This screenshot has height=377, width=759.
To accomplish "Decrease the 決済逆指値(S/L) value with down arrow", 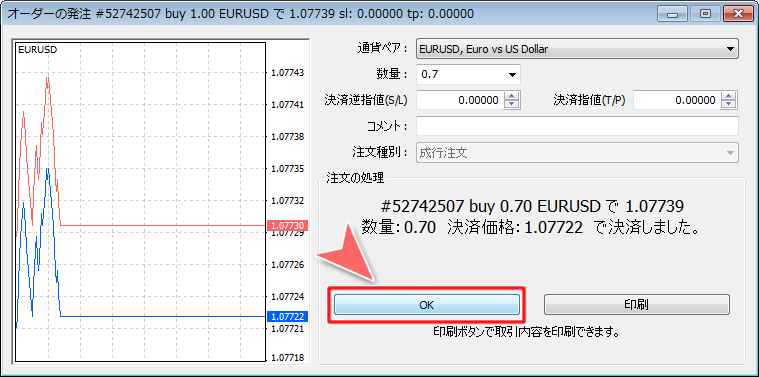I will (x=512, y=105).
